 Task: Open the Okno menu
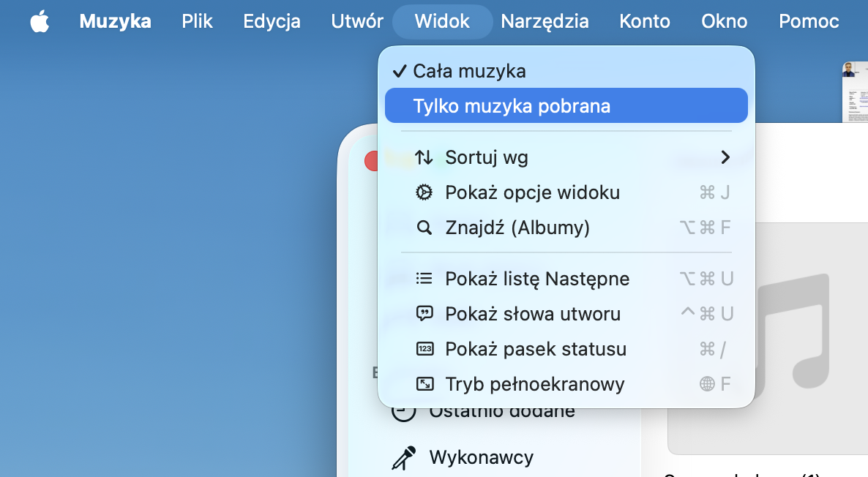(x=724, y=21)
